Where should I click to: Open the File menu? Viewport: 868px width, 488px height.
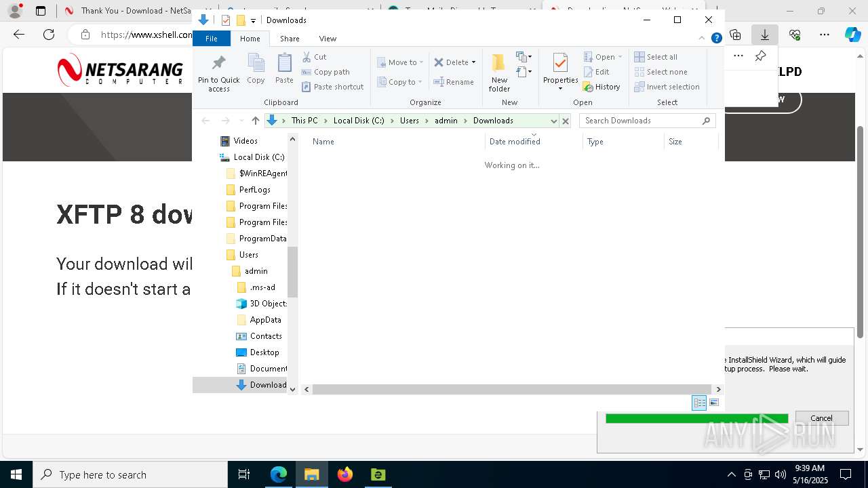(x=212, y=39)
